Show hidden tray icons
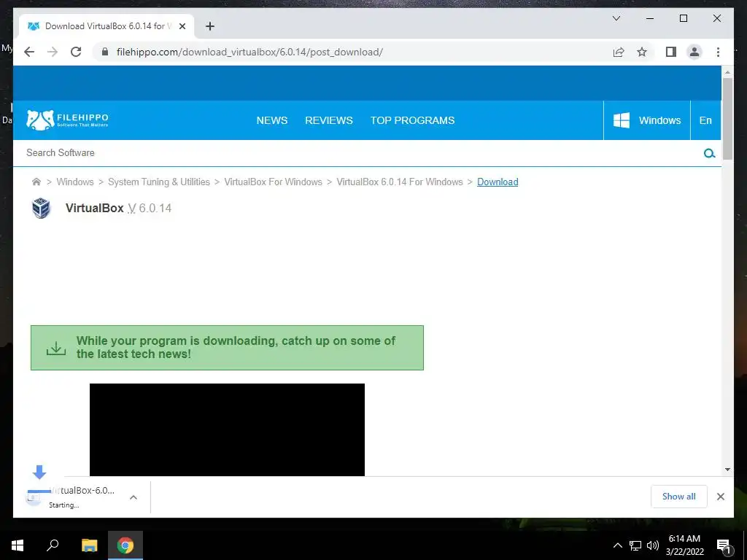The image size is (747, 560). tap(617, 545)
